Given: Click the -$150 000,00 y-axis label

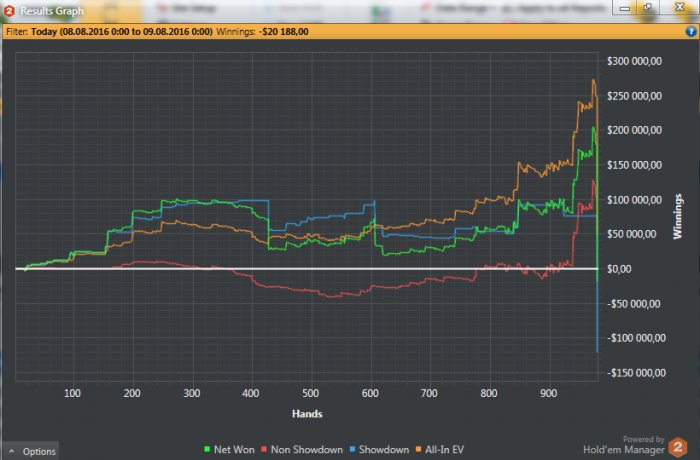Looking at the screenshot, I should click(633, 373).
